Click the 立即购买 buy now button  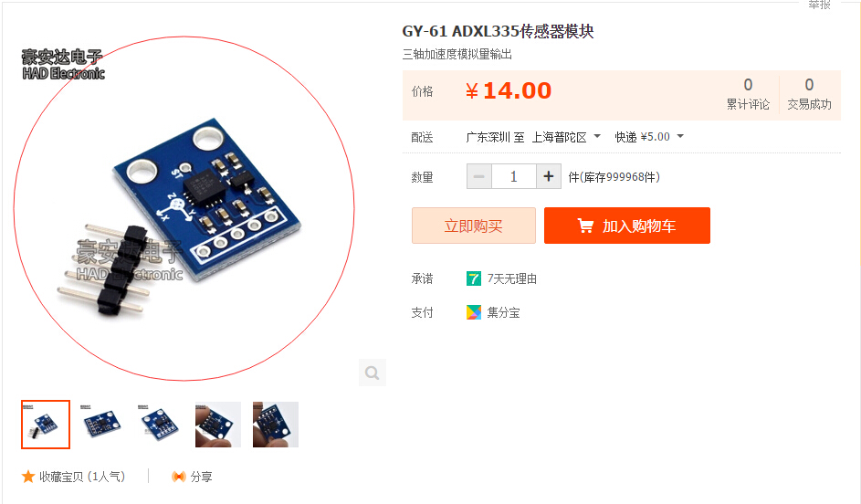click(x=473, y=226)
